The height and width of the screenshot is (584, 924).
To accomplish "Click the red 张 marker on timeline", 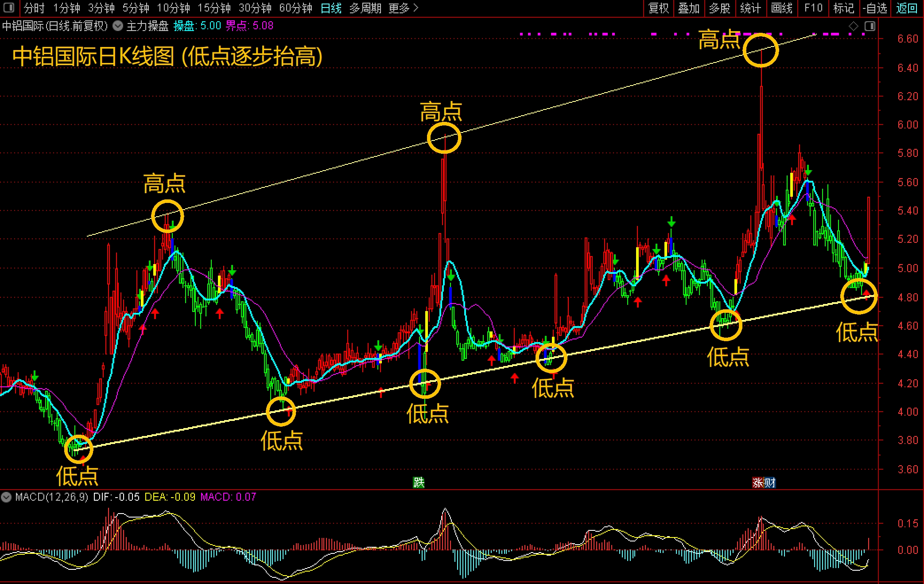I will pyautogui.click(x=758, y=483).
